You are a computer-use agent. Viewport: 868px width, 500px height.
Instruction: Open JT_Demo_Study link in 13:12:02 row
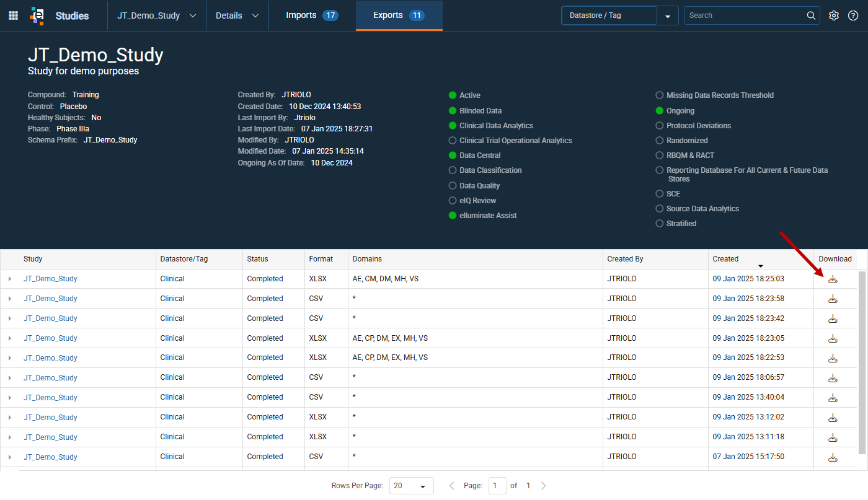pos(51,418)
